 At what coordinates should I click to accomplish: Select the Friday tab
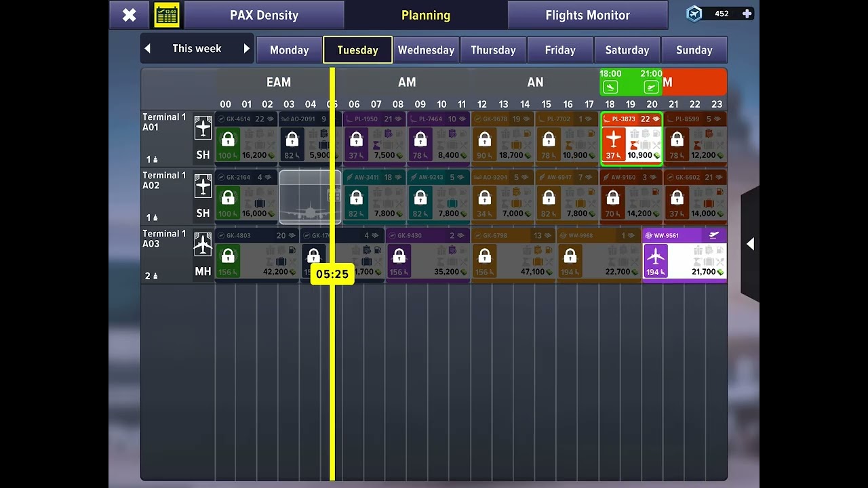560,50
